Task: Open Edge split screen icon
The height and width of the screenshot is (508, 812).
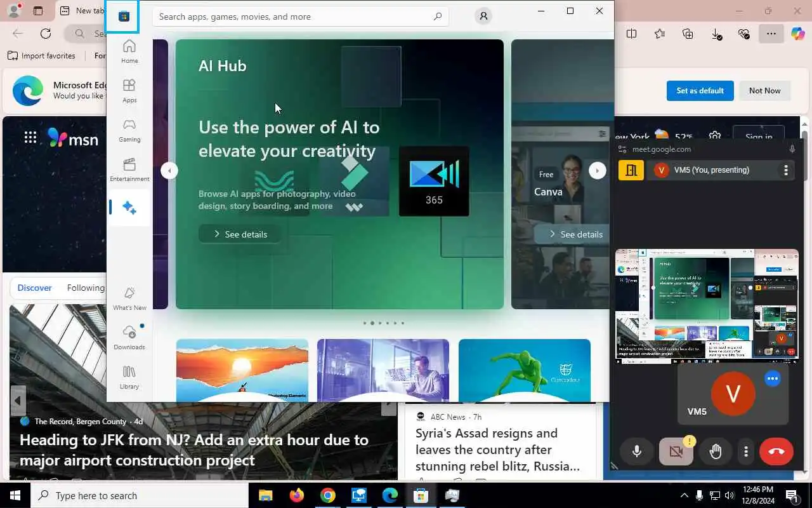Action: tap(631, 34)
